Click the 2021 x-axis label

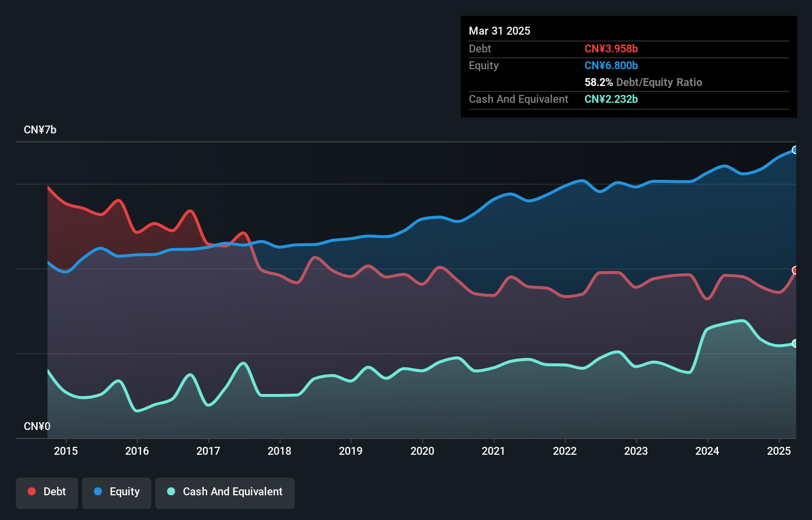click(x=494, y=451)
